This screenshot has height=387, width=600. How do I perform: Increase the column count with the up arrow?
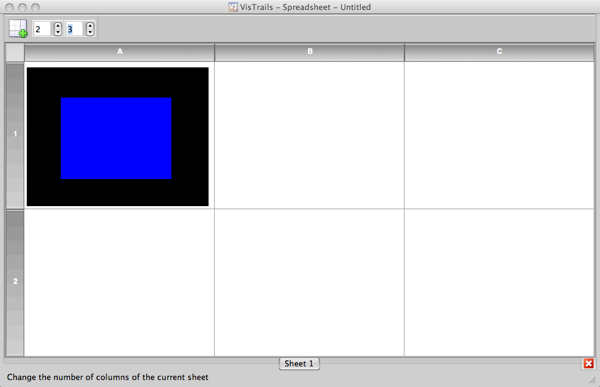pyautogui.click(x=90, y=25)
